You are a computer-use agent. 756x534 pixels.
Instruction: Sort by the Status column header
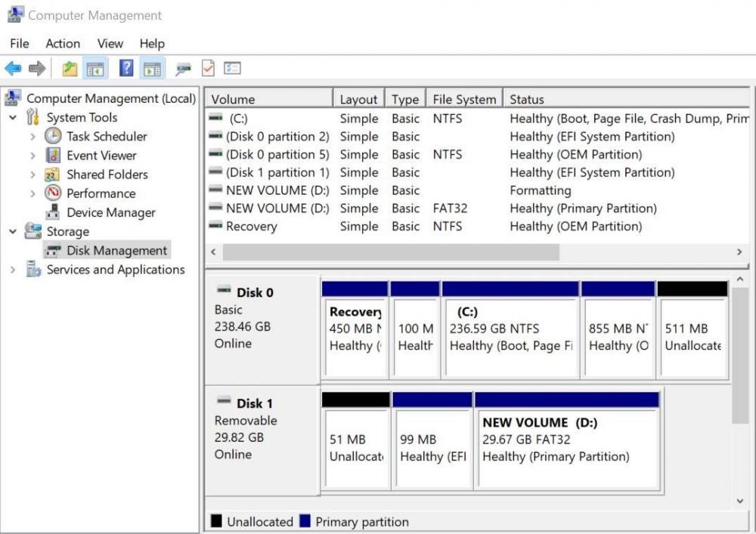tap(626, 98)
